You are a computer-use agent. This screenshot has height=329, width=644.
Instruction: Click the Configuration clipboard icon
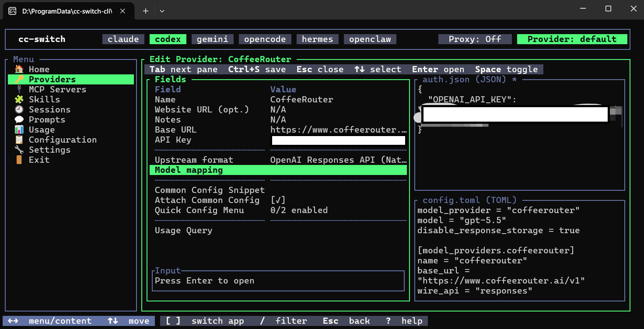(x=19, y=140)
